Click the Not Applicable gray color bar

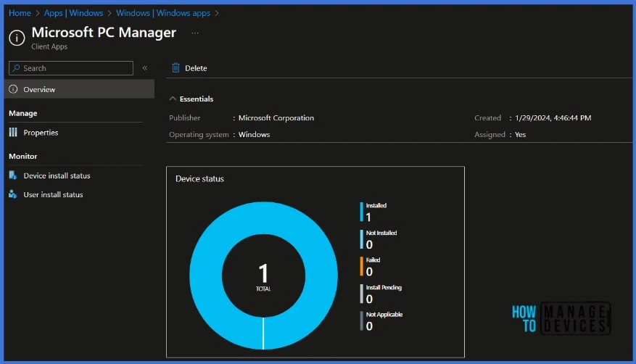pos(361,321)
